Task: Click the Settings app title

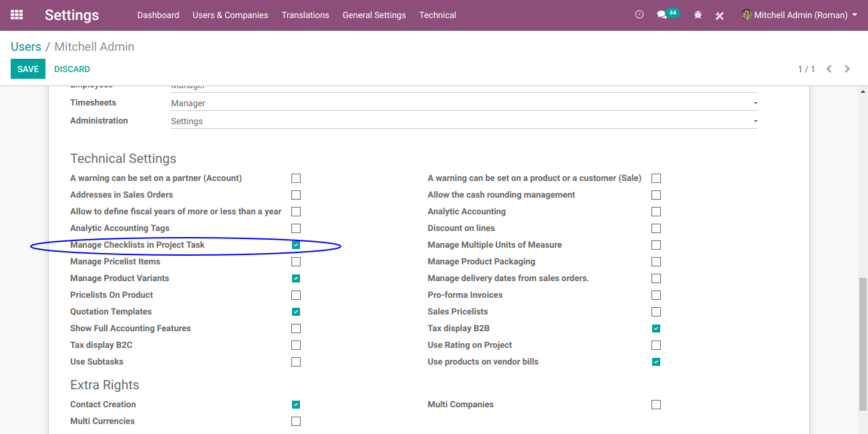Action: [71, 15]
